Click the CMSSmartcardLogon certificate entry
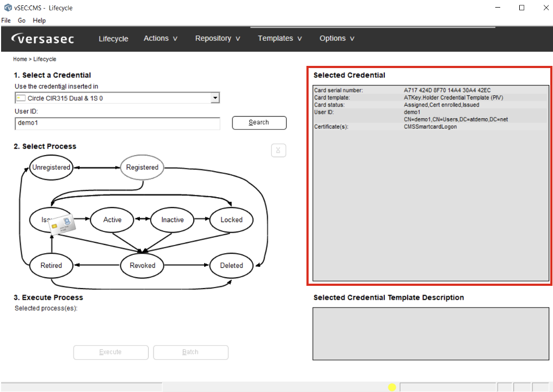This screenshot has width=553, height=392. tap(431, 127)
